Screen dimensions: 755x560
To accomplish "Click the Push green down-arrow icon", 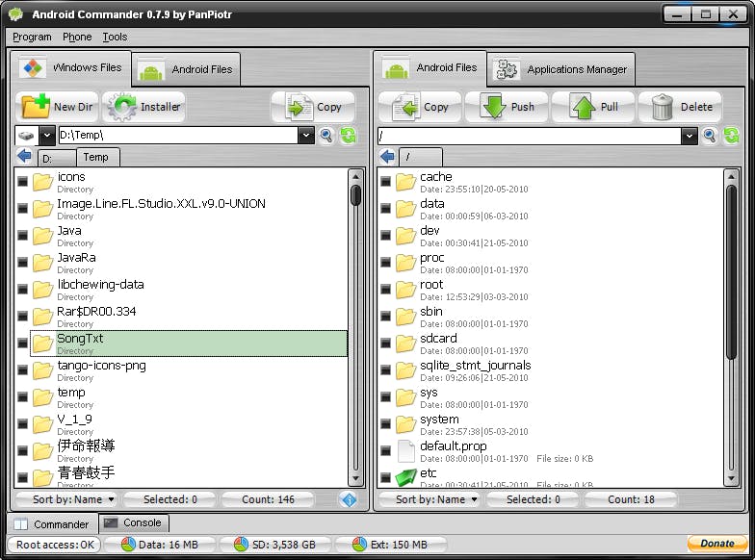I will tap(492, 107).
